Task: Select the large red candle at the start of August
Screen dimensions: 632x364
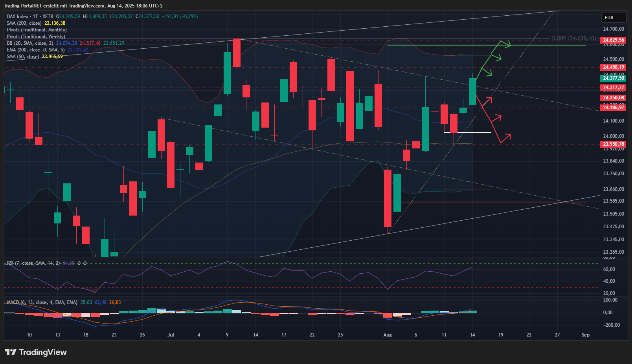Action: pos(388,198)
